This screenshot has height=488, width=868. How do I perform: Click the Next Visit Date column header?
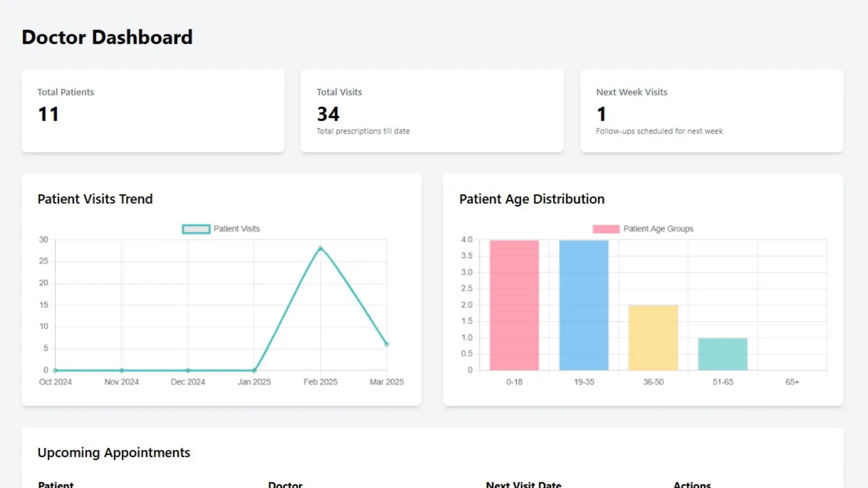(x=524, y=484)
